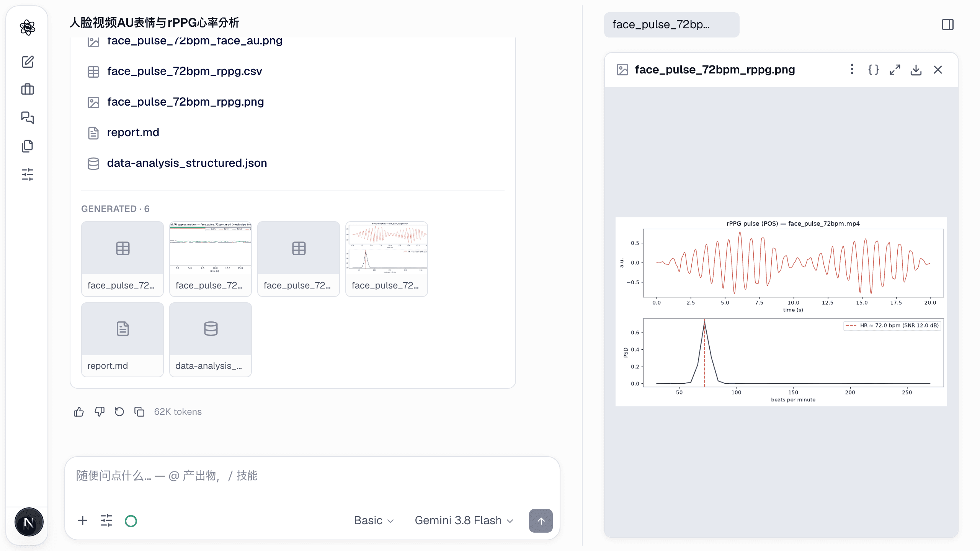Click the conversation title 人脸视频AU表情与rPPG心率分析
Screen dimensions: 980x551
[x=154, y=23]
